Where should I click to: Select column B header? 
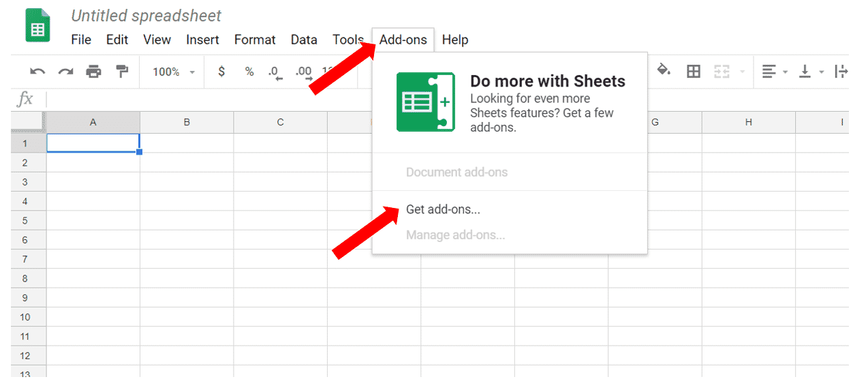[x=187, y=123]
